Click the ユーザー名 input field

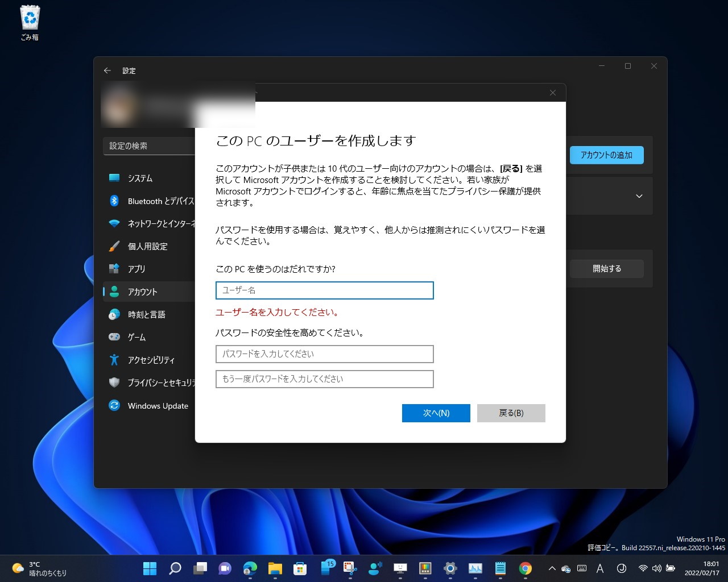click(324, 290)
